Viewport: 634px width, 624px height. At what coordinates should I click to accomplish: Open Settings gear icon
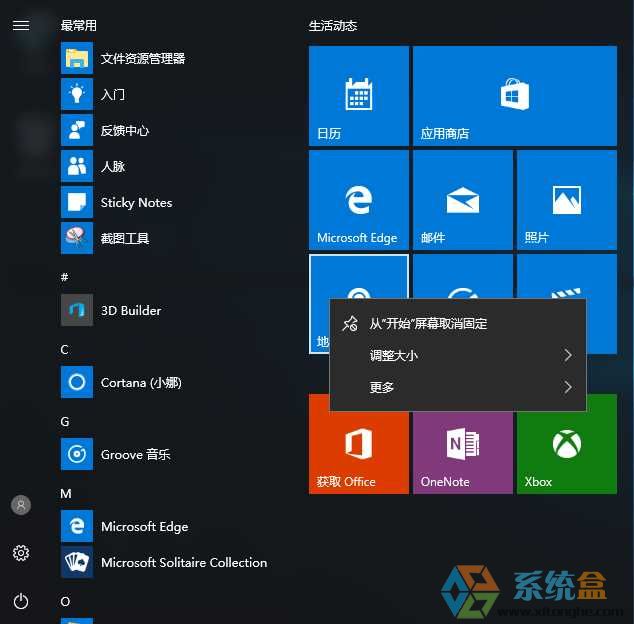point(21,553)
